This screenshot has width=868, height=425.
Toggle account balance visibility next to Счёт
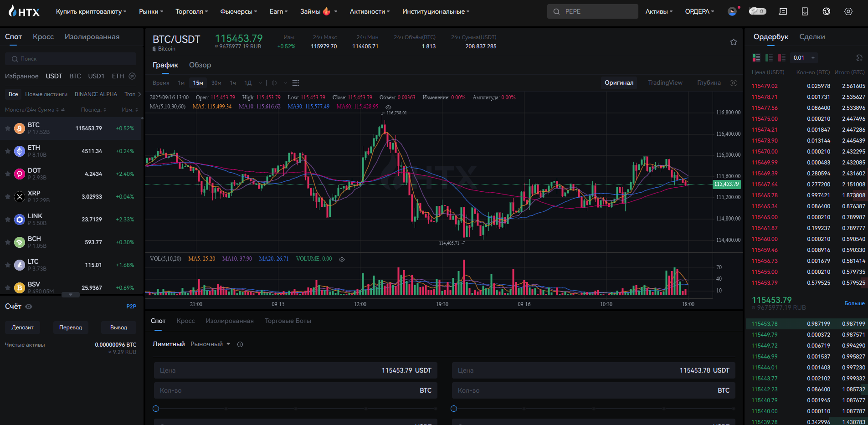(x=29, y=307)
